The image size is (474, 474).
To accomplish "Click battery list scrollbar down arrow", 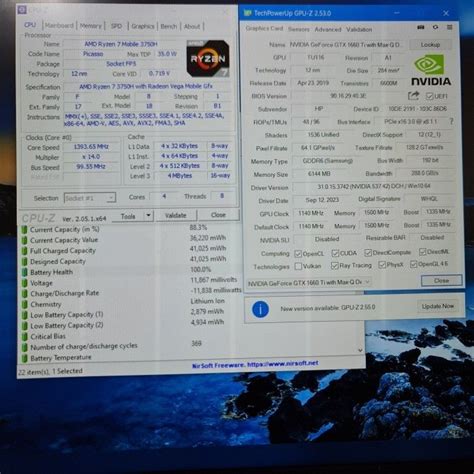I will point(360,350).
